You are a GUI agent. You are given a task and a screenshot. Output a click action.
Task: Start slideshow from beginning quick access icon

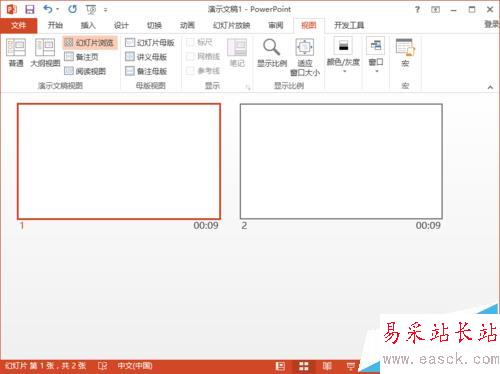tap(91, 10)
